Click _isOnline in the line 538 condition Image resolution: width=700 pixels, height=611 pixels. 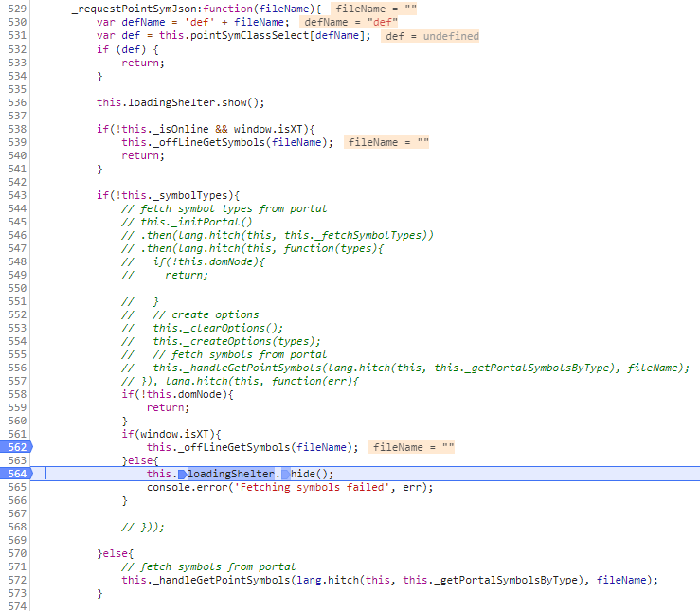coord(181,129)
